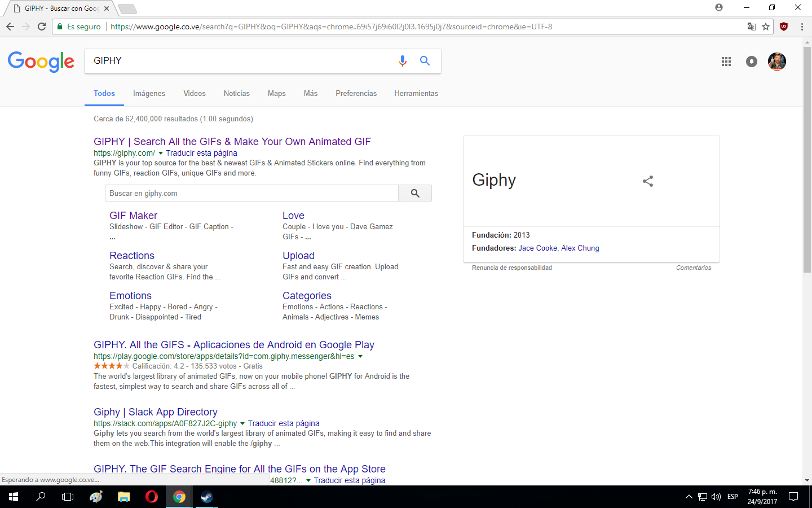The image size is (812, 508).
Task: Start voice search with microphone icon
Action: (x=403, y=60)
